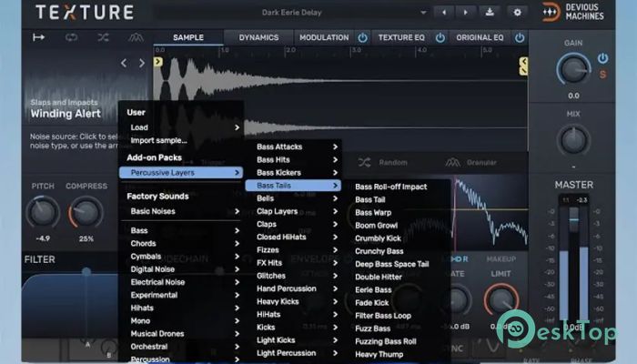Select the granular mode icon in top bar
Image resolution: width=637 pixels, height=364 pixels.
[x=136, y=37]
